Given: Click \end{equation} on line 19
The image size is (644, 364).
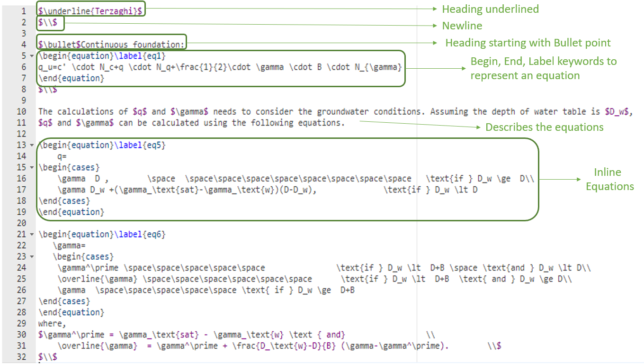Looking at the screenshot, I should pos(72,212).
